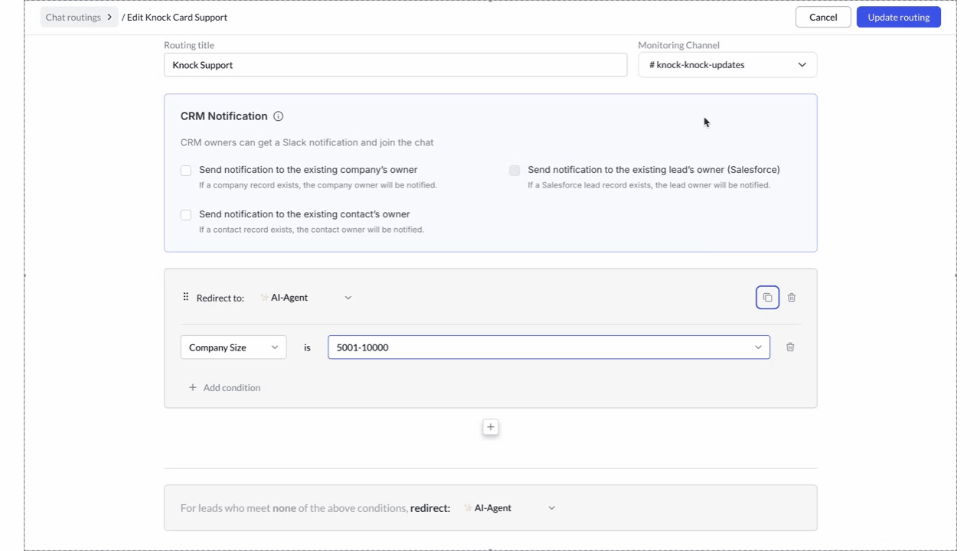Open the Redirect to AI-Agent dropdown
The width and height of the screenshot is (980, 551).
[306, 298]
